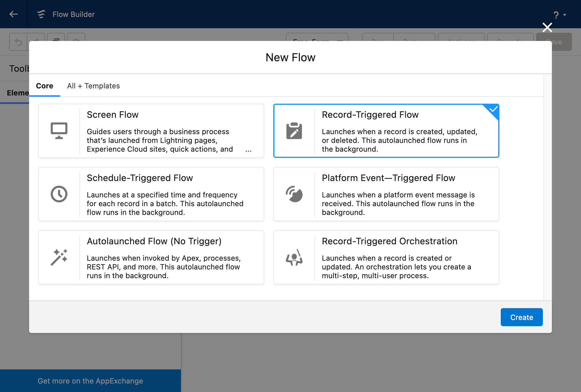Switch to All + Templates tab
The width and height of the screenshot is (581, 392).
click(x=93, y=86)
